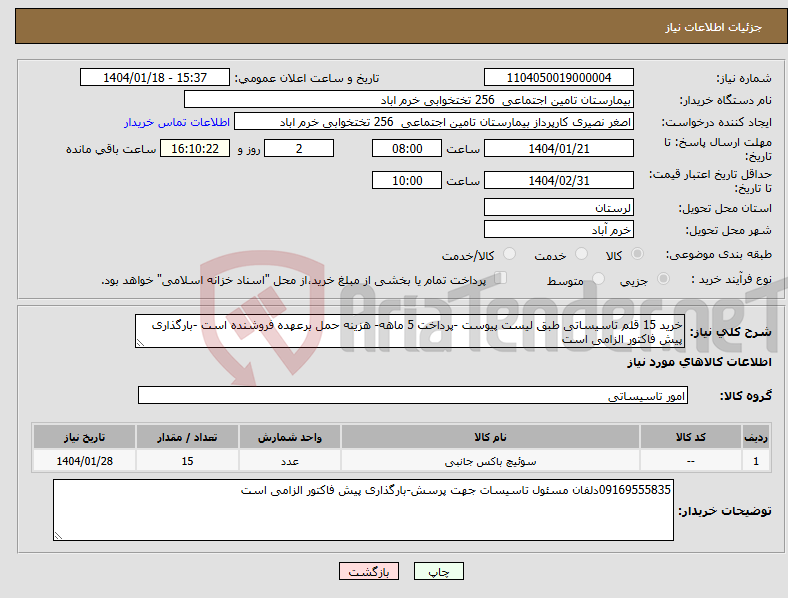Toggle the Islamic treasury payment checkbox
Image resolution: width=788 pixels, height=598 pixels.
501,278
